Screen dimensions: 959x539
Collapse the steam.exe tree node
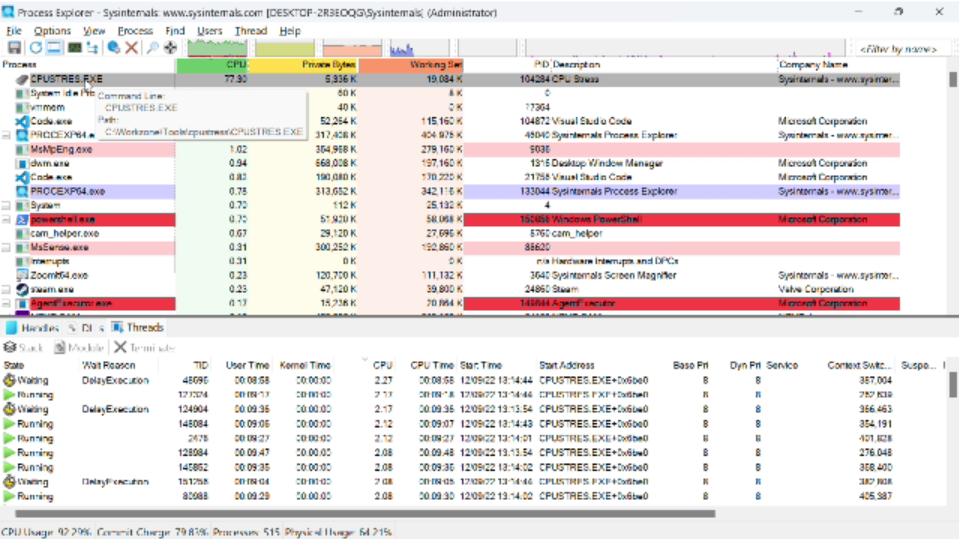point(6,289)
